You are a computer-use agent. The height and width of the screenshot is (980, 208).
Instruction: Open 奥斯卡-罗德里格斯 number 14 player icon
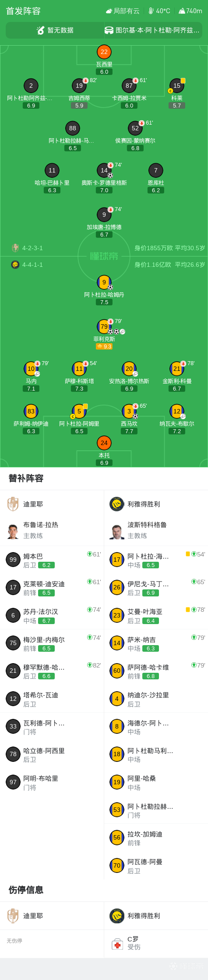tap(104, 170)
